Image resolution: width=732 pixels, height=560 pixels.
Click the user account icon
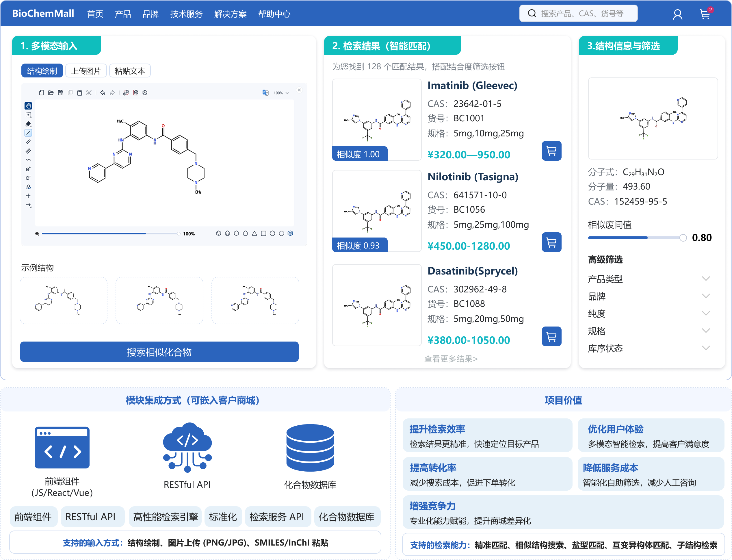point(677,14)
